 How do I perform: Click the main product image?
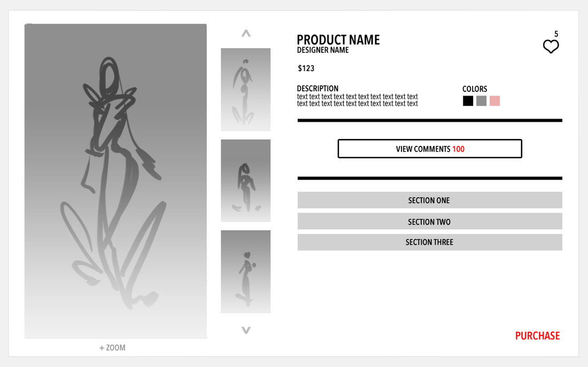[x=115, y=182]
